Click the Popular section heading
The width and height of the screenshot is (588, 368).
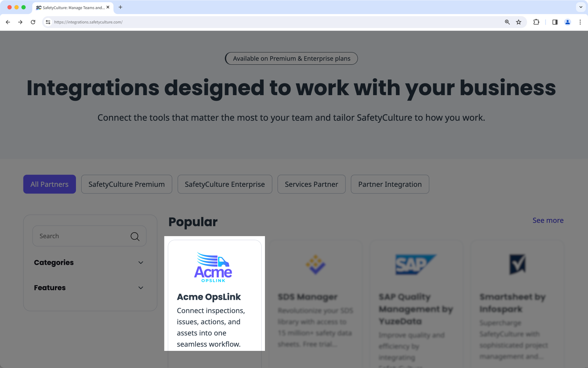pyautogui.click(x=193, y=222)
